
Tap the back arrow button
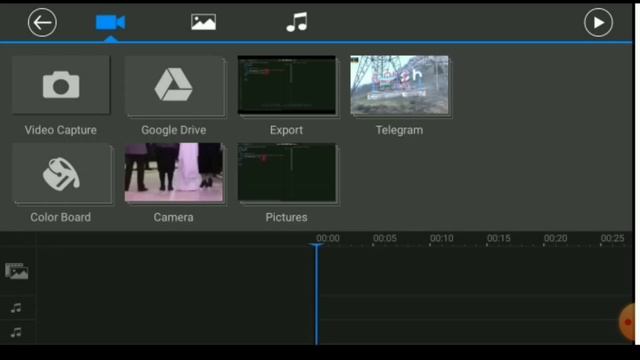coord(42,22)
